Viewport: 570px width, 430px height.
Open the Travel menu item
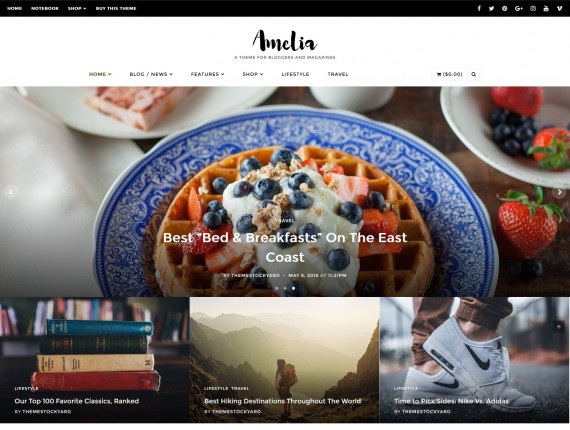pos(338,74)
